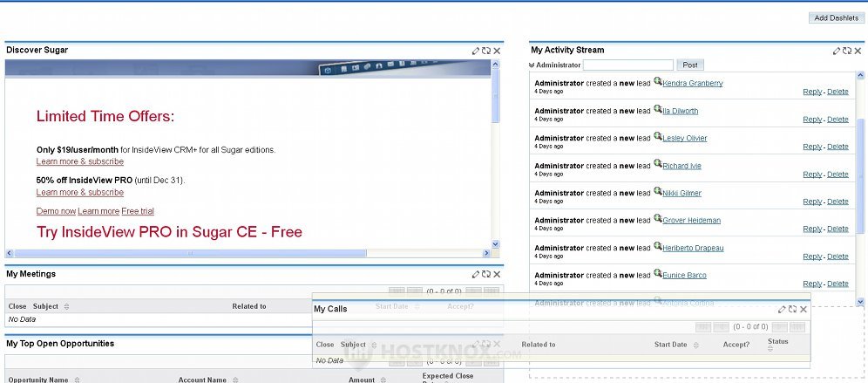Image resolution: width=868 pixels, height=383 pixels.
Task: Refresh the My Activity Stream dashlet
Action: point(847,51)
